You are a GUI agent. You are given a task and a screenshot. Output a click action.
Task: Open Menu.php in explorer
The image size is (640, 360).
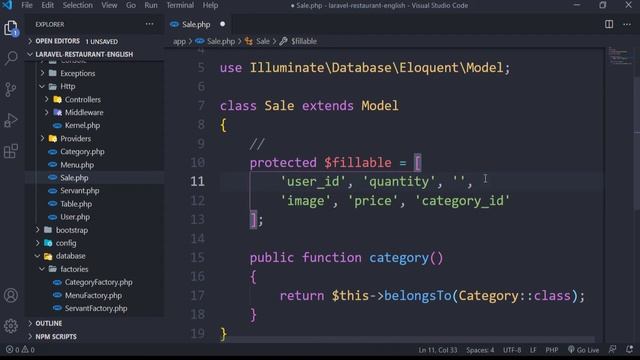[77, 165]
